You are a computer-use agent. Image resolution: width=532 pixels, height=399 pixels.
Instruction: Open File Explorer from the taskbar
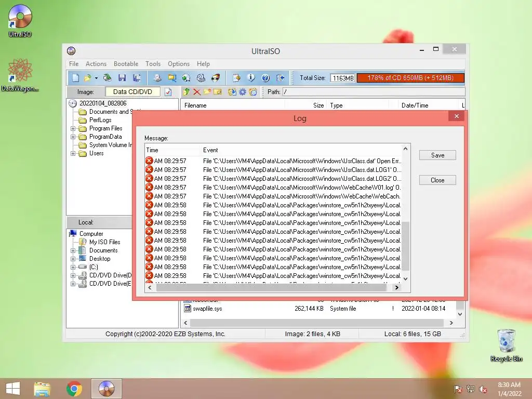42,389
